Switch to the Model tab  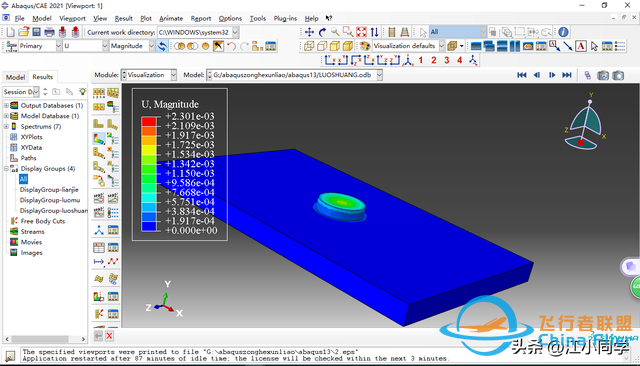pyautogui.click(x=15, y=77)
